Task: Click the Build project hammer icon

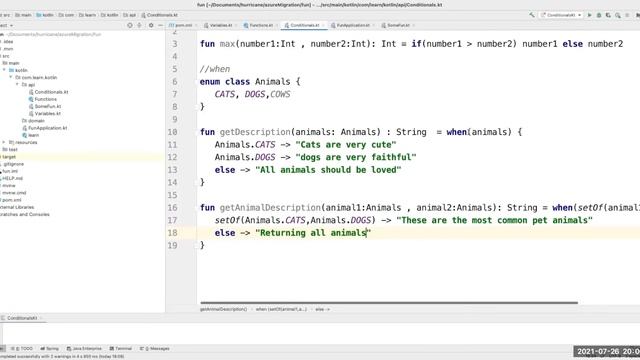Action: click(532, 15)
